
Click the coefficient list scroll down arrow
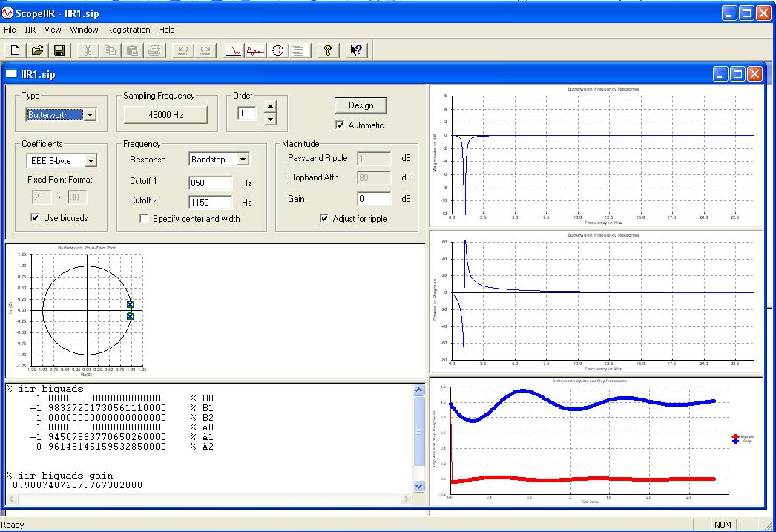click(x=418, y=487)
